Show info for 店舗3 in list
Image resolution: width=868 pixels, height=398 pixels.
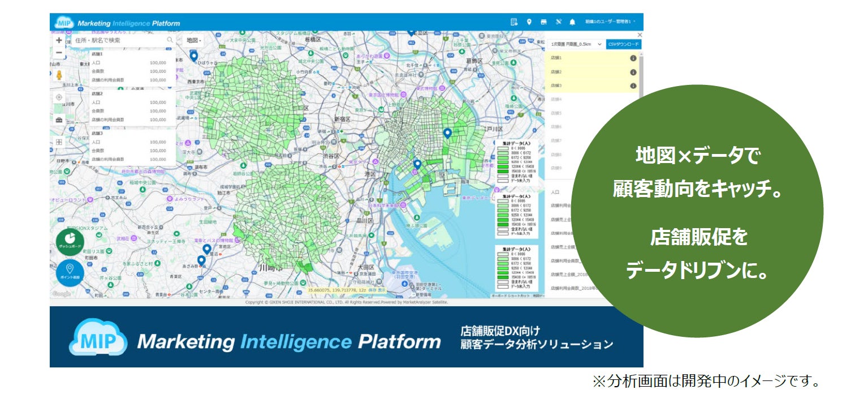tap(633, 85)
